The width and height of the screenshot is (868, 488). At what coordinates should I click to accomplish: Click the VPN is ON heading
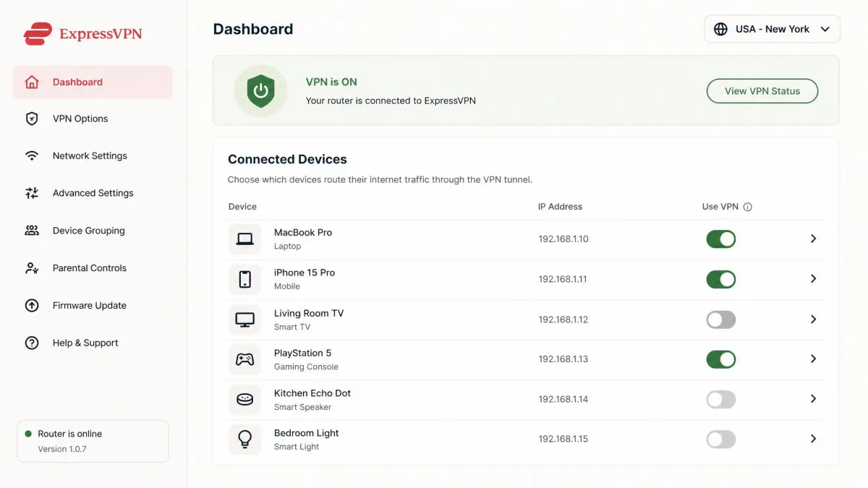(331, 82)
